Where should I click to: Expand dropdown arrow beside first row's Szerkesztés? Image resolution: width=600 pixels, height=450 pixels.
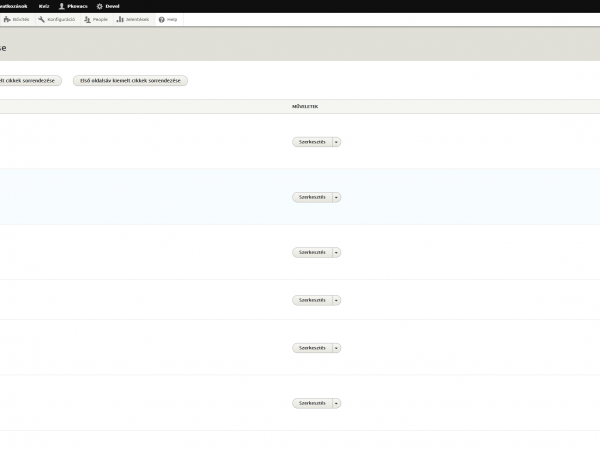(337, 142)
